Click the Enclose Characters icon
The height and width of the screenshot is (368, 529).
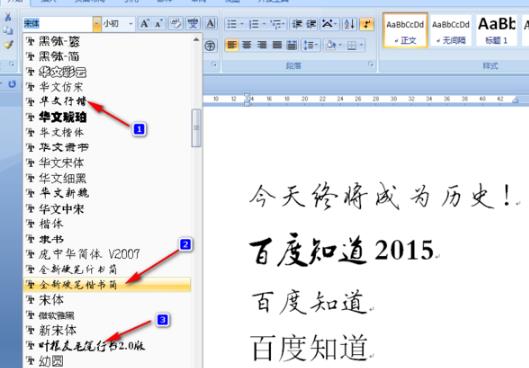tap(210, 46)
